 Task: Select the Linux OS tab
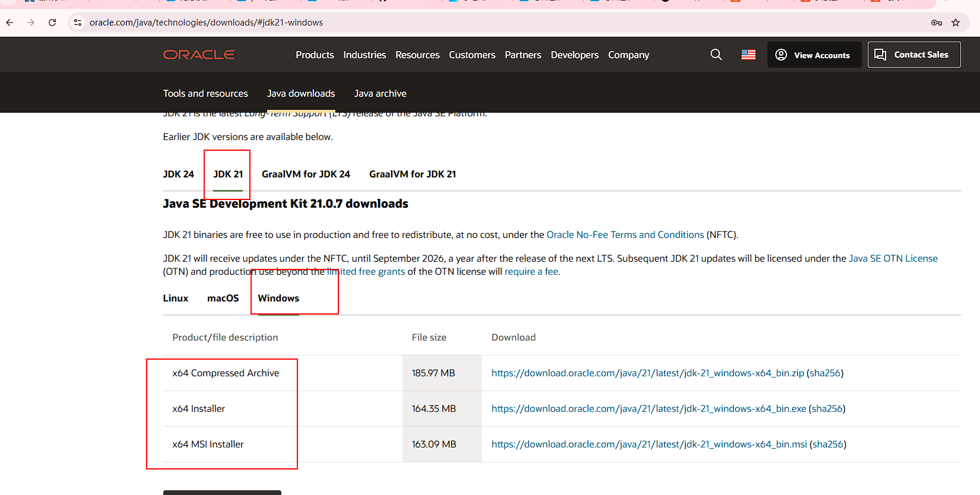(x=176, y=298)
